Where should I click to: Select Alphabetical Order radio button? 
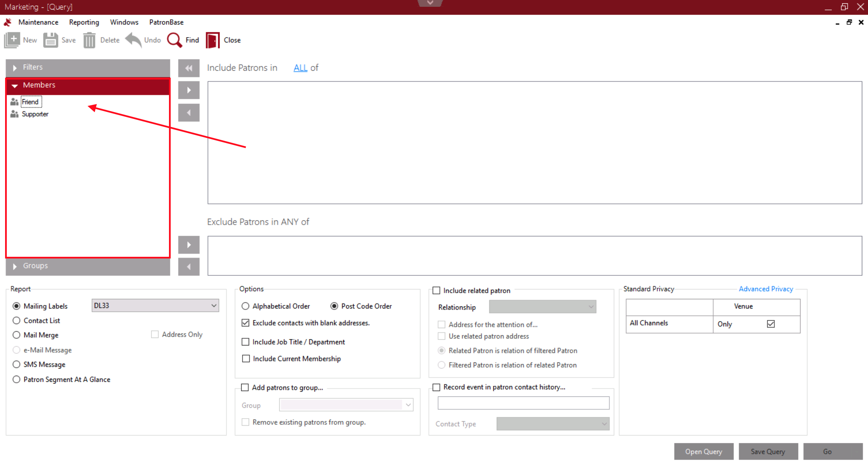click(245, 306)
